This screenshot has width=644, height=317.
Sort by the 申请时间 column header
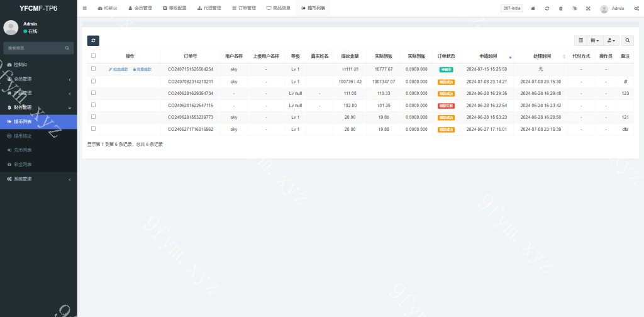pos(486,56)
